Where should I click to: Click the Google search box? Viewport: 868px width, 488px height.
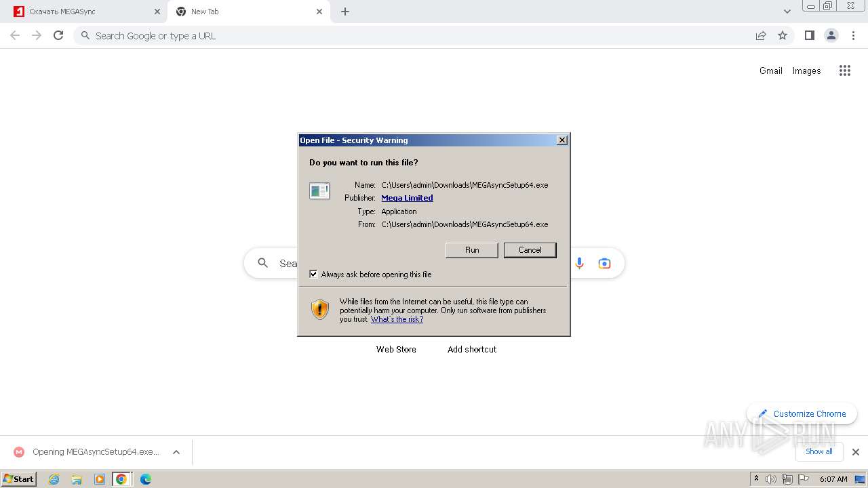tap(434, 263)
